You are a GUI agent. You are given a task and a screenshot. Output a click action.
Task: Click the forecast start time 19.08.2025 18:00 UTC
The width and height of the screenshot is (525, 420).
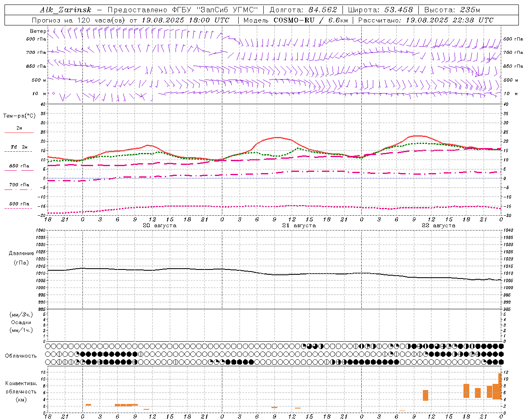185,20
